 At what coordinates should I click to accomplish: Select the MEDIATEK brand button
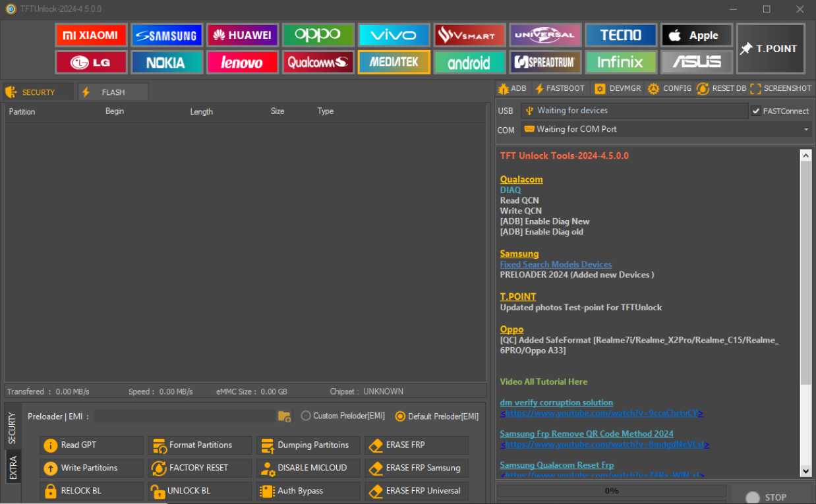point(393,62)
